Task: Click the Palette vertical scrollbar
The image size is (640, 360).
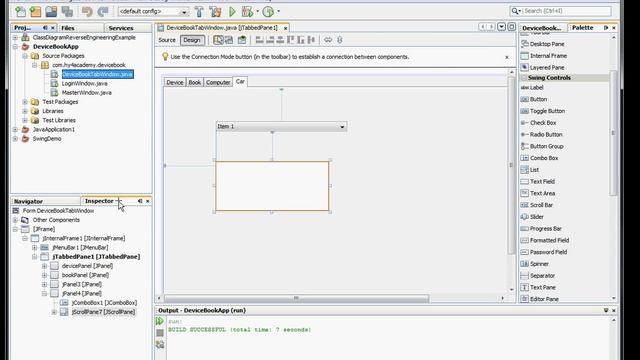Action: tap(613, 133)
